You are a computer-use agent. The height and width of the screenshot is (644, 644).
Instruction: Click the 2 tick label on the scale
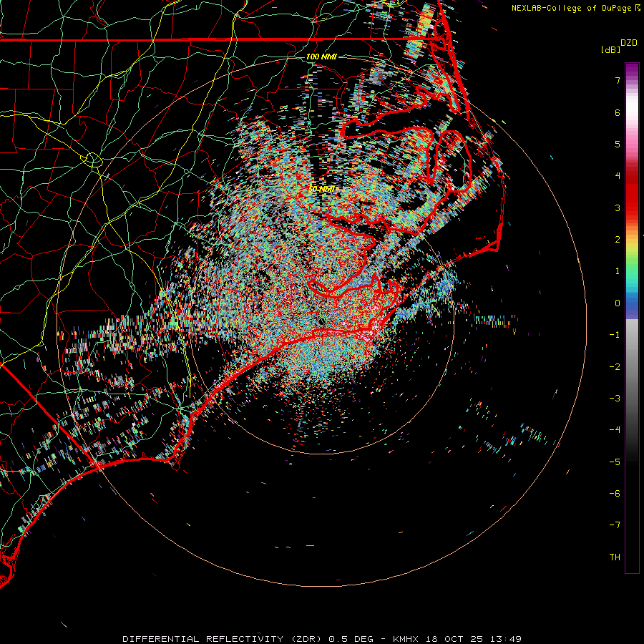(x=618, y=240)
